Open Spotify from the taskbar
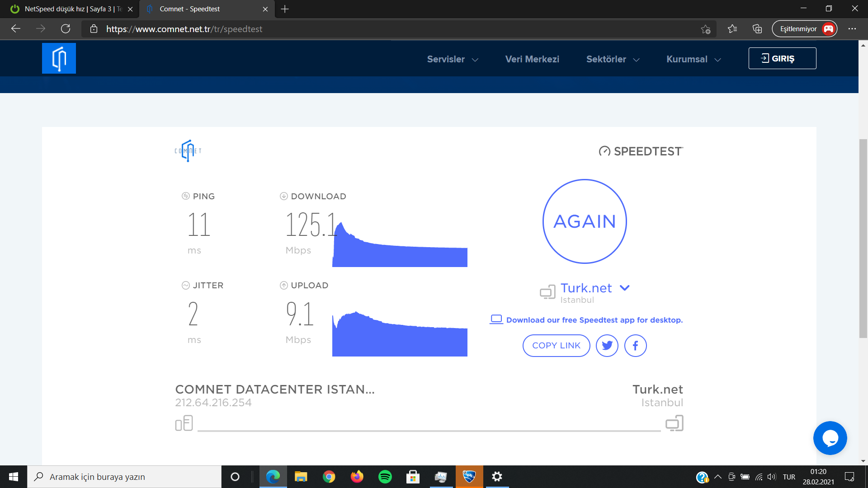 [385, 477]
